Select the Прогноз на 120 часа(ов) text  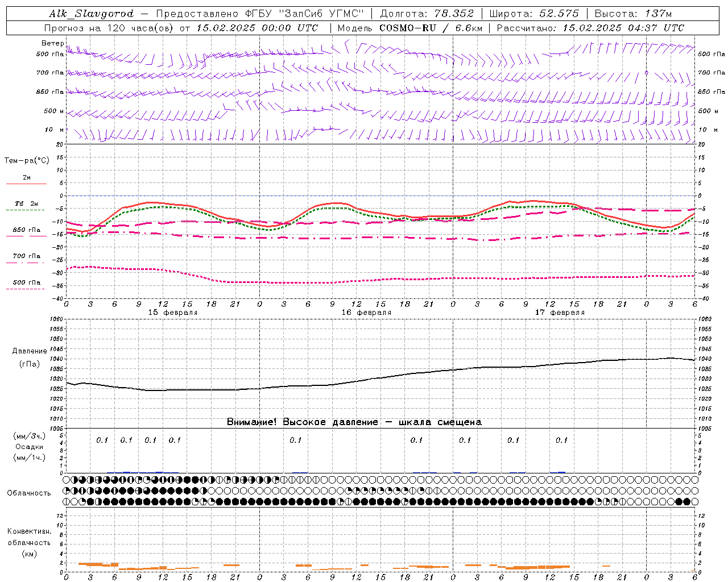click(x=110, y=28)
